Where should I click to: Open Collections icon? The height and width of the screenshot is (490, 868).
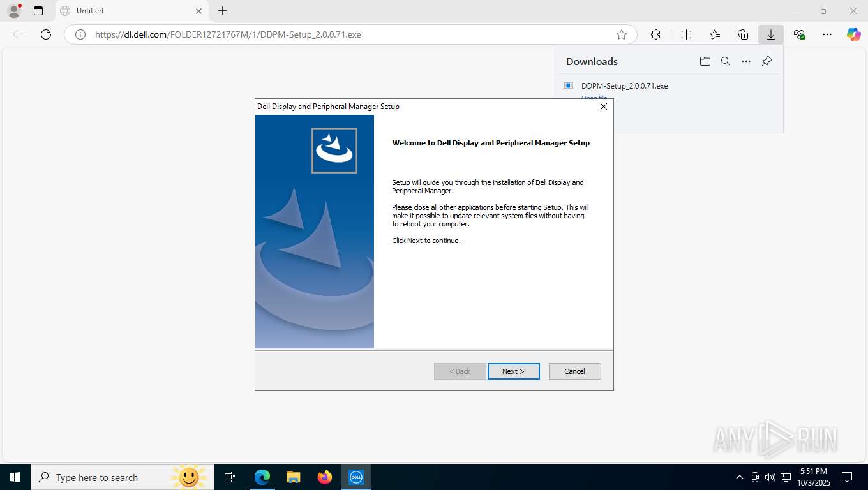pyautogui.click(x=743, y=34)
